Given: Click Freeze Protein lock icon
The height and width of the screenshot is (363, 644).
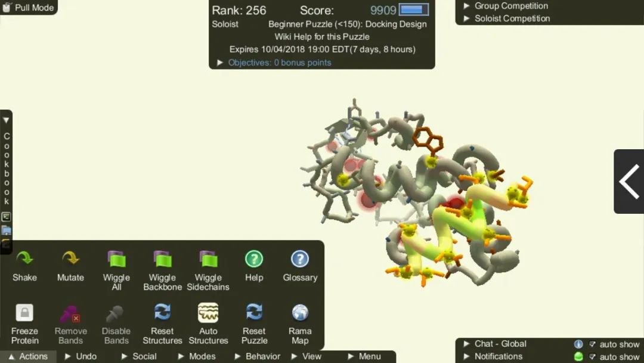Looking at the screenshot, I should coord(24,313).
